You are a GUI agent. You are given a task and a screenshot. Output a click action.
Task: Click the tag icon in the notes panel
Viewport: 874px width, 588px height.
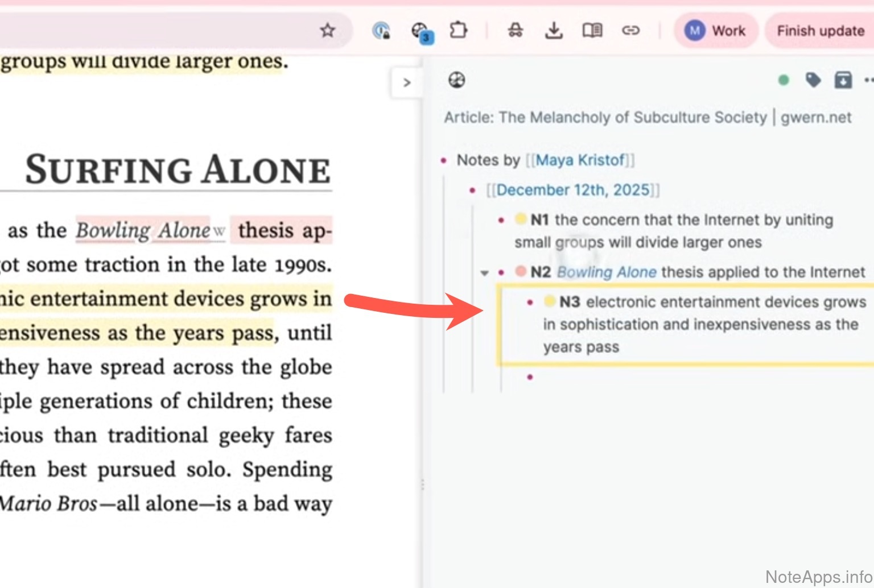[x=813, y=80]
